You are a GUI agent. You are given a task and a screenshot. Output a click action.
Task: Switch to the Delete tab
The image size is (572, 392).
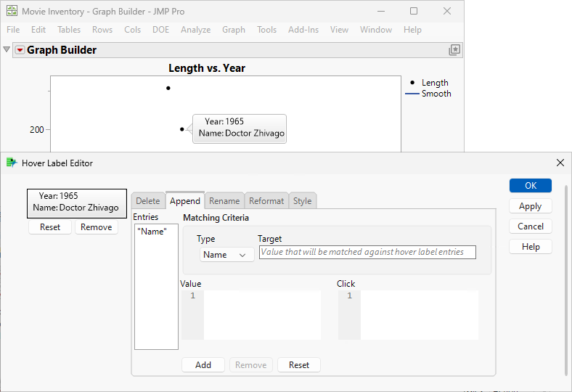148,201
